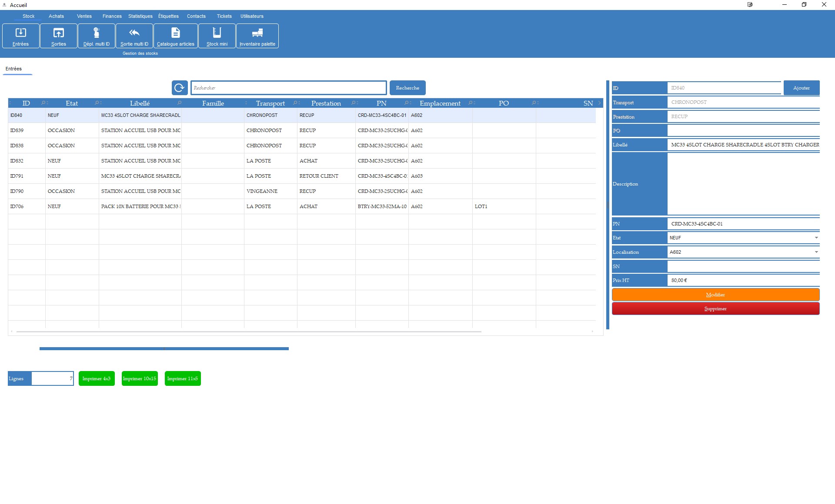
Task: Focus the Rechercher search field
Action: pos(288,88)
